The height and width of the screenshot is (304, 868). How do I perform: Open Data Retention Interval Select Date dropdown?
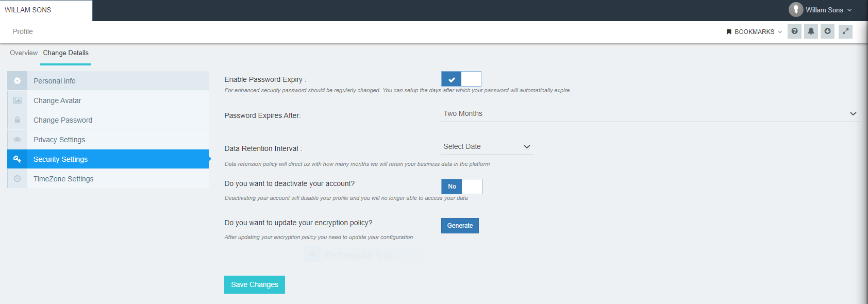click(x=488, y=147)
